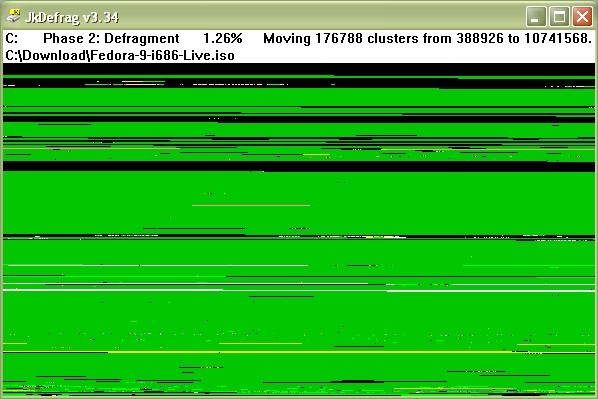The width and height of the screenshot is (598, 399).
Task: Click the Phase 2: Defragment status text
Action: (x=111, y=39)
